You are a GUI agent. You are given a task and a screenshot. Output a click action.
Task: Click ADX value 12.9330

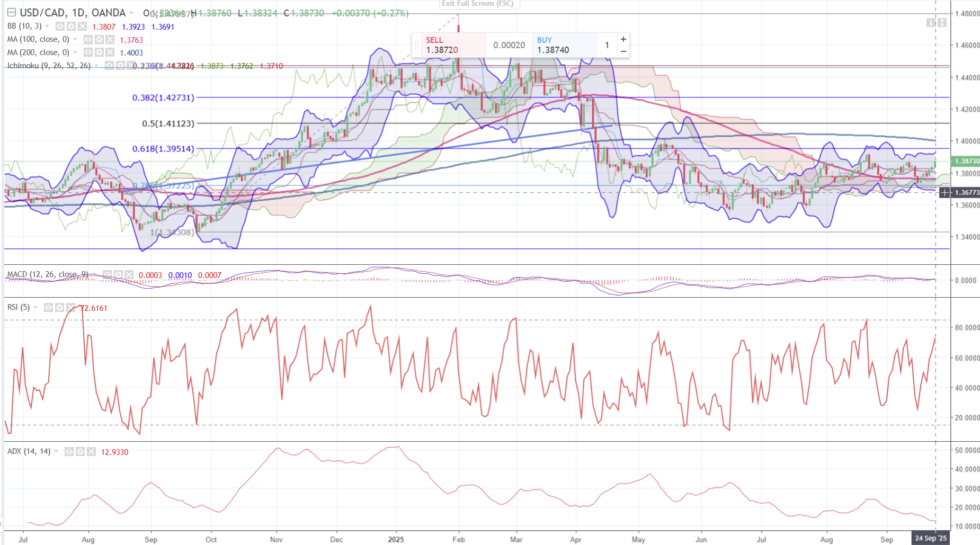[114, 452]
